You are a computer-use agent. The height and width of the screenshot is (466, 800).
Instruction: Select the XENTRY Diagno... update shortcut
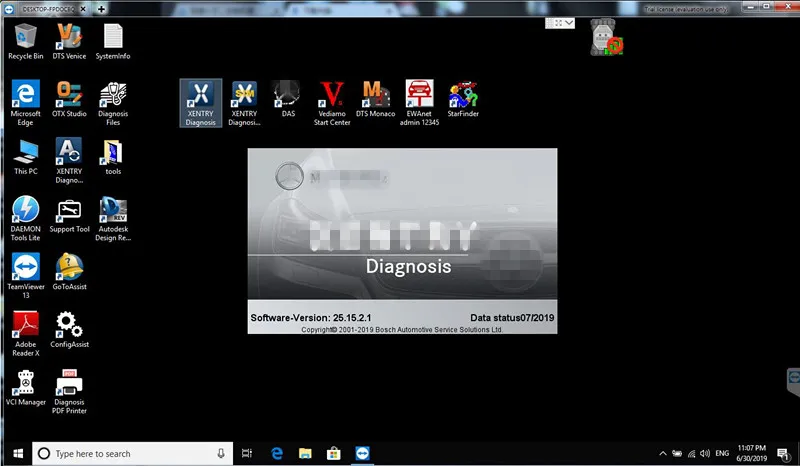tap(69, 160)
